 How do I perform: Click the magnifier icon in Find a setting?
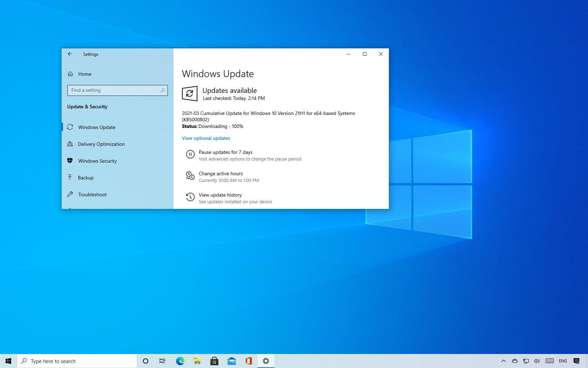[163, 90]
